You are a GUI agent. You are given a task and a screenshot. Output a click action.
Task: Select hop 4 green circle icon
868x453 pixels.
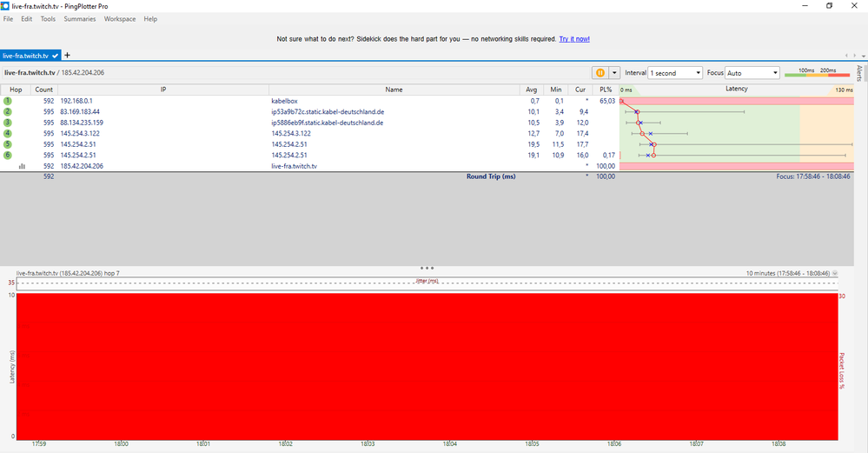pyautogui.click(x=7, y=133)
